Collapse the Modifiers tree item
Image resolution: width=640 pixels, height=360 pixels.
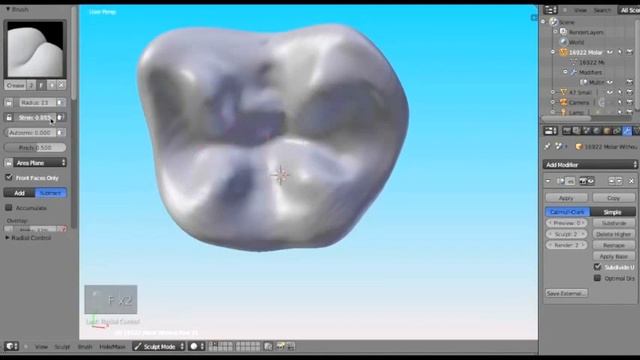click(x=565, y=72)
